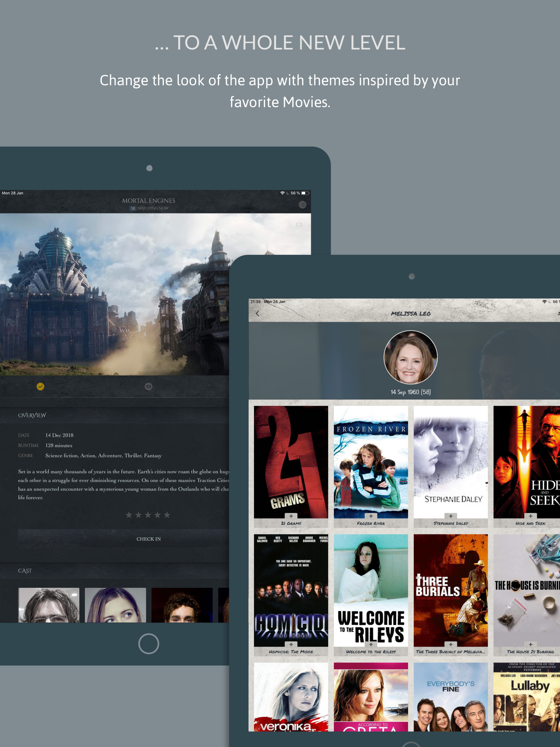The height and width of the screenshot is (747, 560).
Task: Open the Lullaby poster
Action: [x=527, y=697]
